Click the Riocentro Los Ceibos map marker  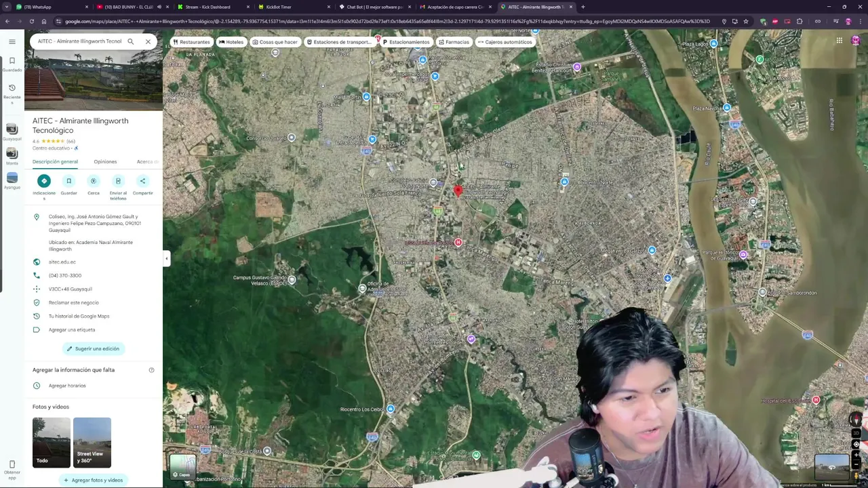click(390, 409)
